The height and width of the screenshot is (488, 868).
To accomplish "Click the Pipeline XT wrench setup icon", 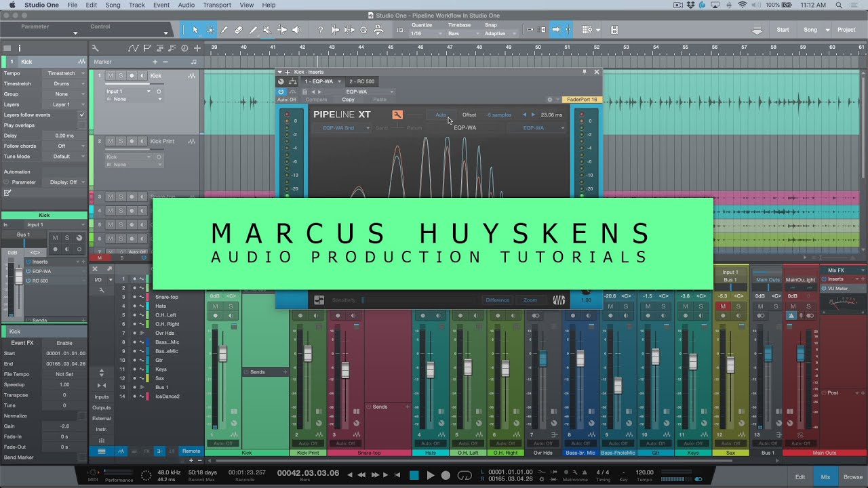I will click(x=397, y=115).
